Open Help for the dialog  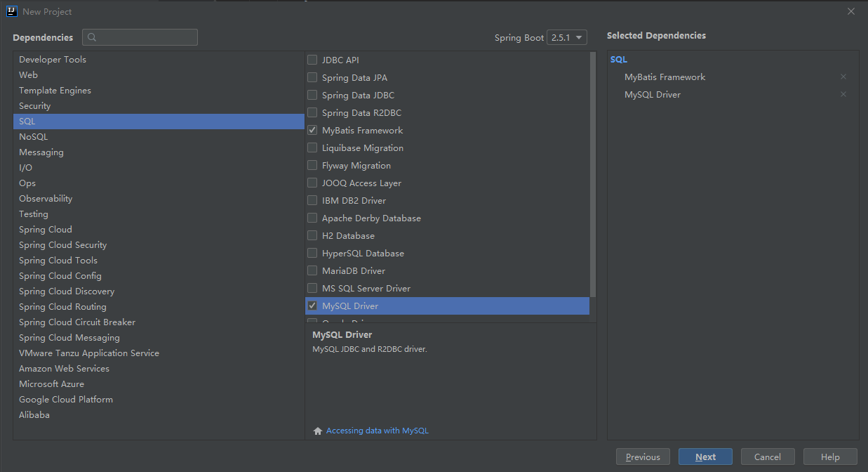[x=830, y=457]
